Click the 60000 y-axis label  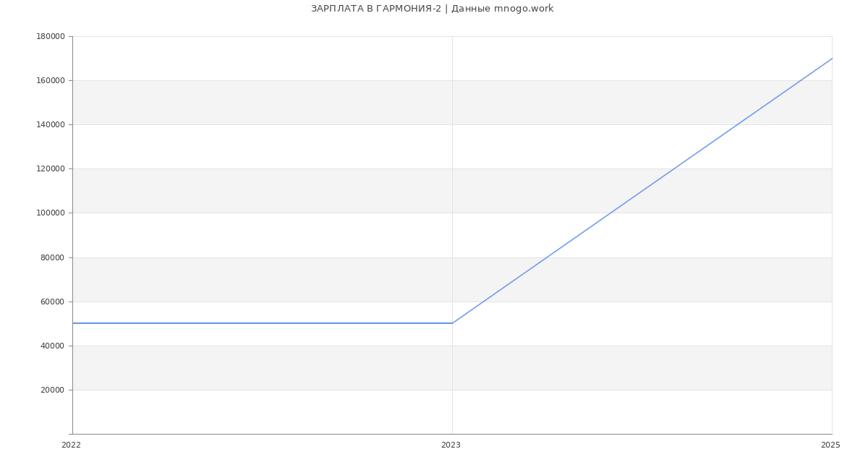53,302
